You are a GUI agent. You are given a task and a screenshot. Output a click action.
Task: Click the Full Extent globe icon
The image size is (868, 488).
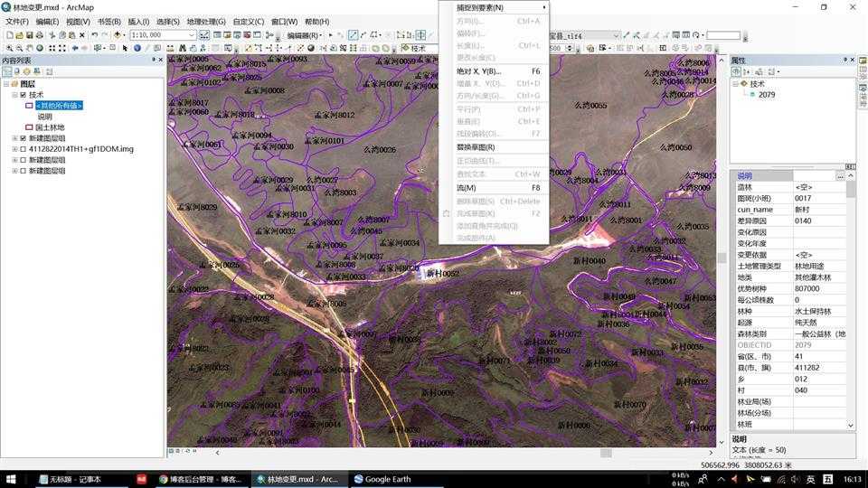click(39, 48)
